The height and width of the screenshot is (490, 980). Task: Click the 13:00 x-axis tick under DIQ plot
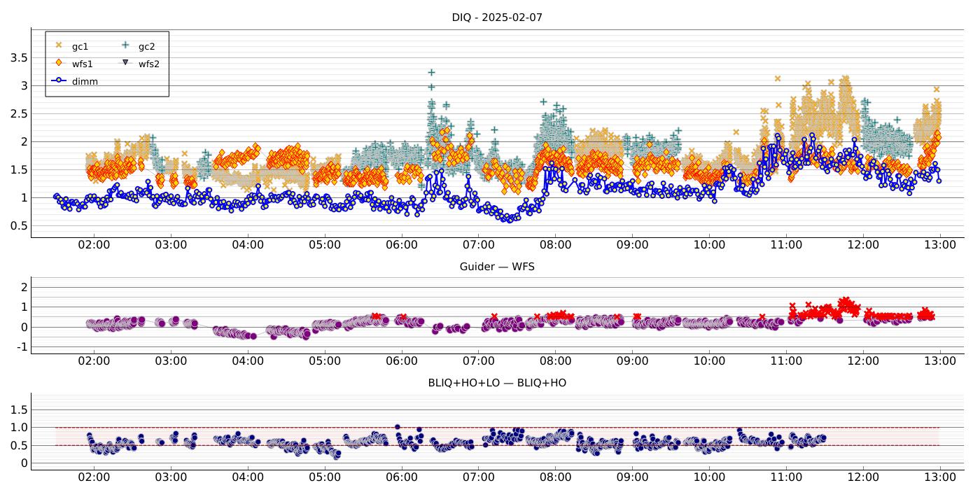click(x=940, y=245)
